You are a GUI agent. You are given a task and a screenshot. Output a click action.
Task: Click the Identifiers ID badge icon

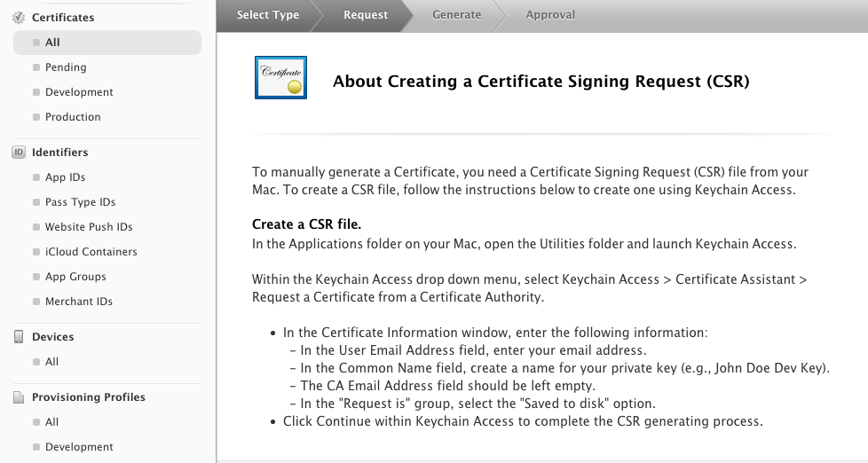(x=19, y=153)
